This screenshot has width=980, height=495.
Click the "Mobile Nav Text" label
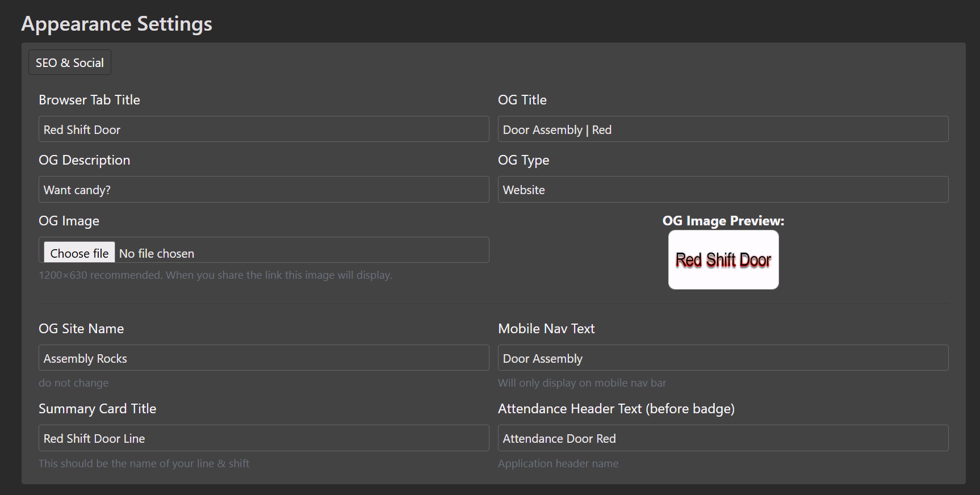[546, 329]
